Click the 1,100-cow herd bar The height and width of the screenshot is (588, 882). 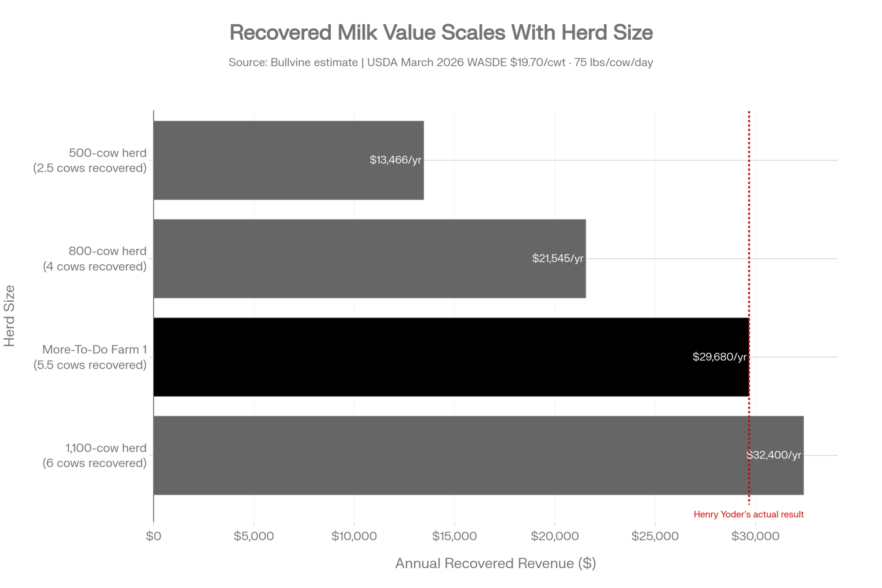click(478, 455)
